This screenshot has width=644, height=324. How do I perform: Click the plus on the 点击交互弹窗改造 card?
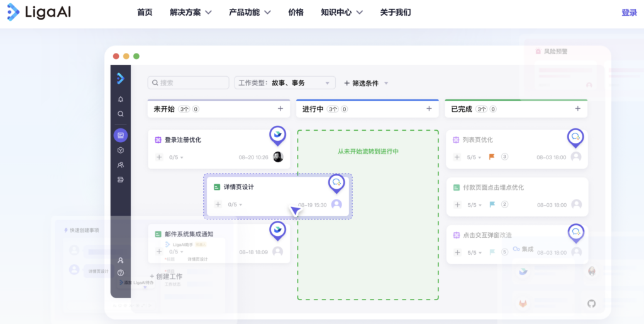point(457,252)
